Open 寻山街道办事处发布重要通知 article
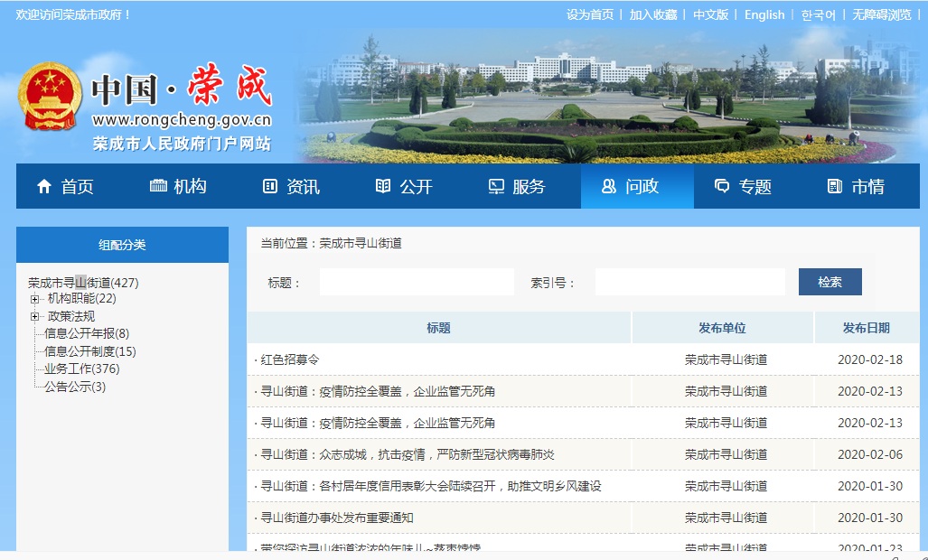Image resolution: width=928 pixels, height=560 pixels. [336, 518]
